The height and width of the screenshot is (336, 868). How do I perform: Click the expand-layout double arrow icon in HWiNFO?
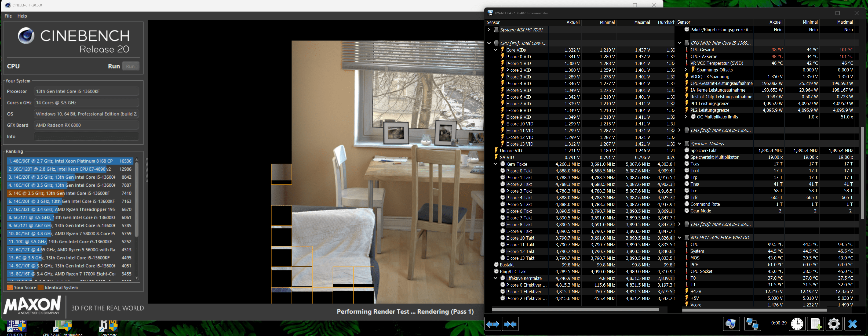[493, 324]
